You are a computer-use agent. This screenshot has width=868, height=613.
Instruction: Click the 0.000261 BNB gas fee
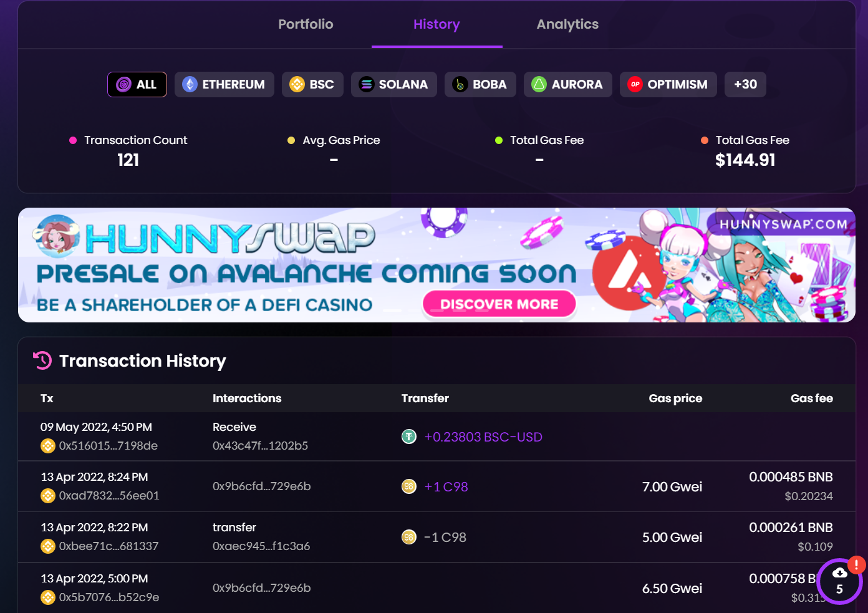click(791, 528)
